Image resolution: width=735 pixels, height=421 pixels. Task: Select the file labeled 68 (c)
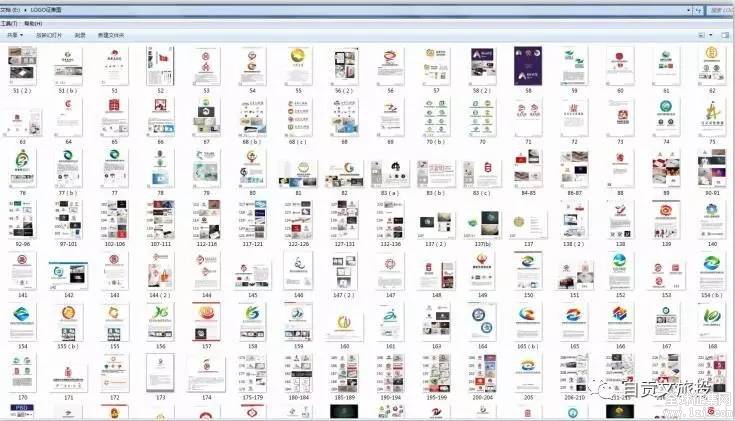tap(298, 117)
